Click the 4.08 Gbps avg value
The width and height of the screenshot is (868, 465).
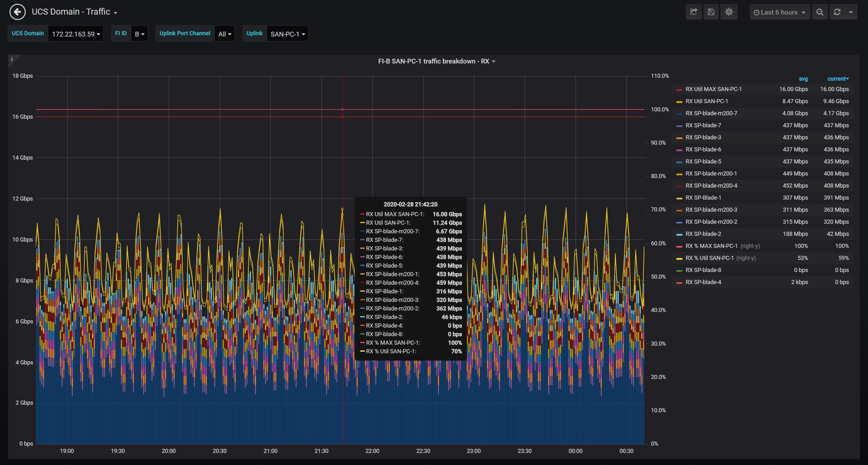pos(795,113)
